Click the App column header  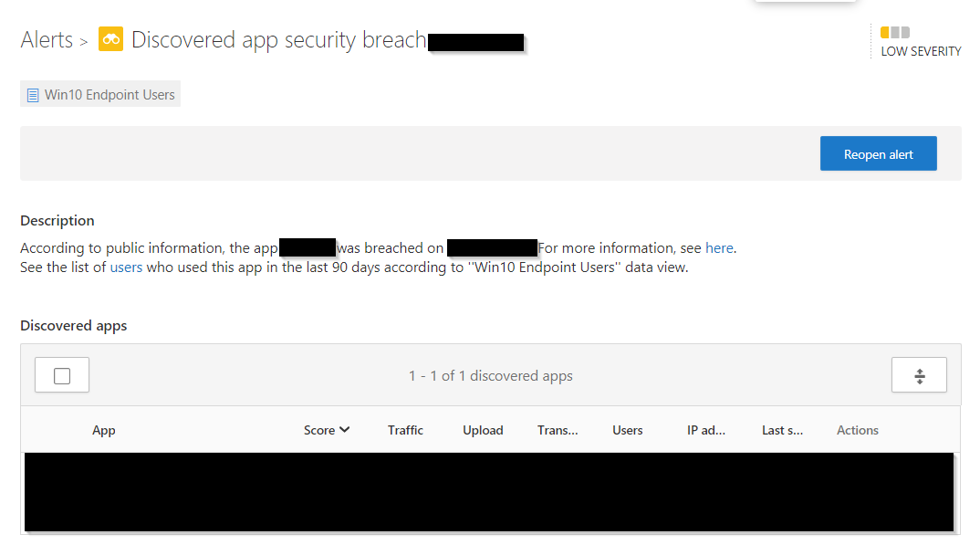(103, 430)
